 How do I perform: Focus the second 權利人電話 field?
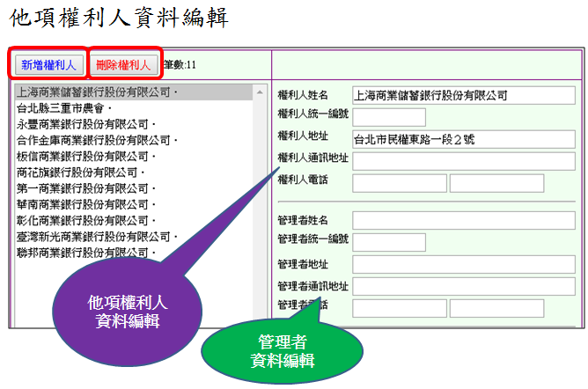(496, 183)
